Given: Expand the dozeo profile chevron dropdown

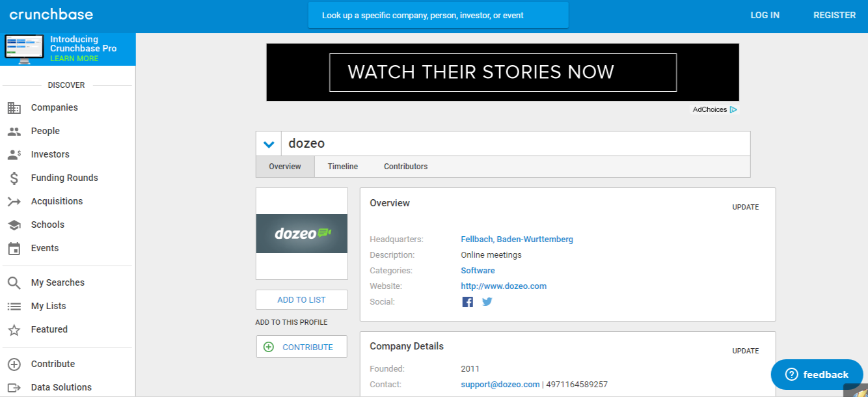Looking at the screenshot, I should point(269,144).
